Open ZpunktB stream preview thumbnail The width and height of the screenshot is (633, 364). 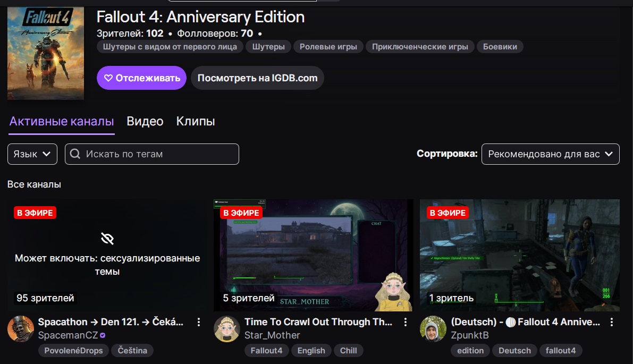tap(520, 255)
